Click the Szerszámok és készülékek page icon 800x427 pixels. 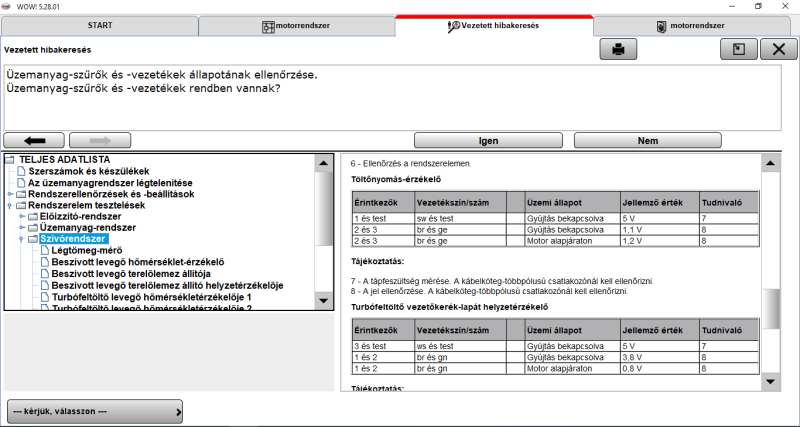(x=21, y=171)
